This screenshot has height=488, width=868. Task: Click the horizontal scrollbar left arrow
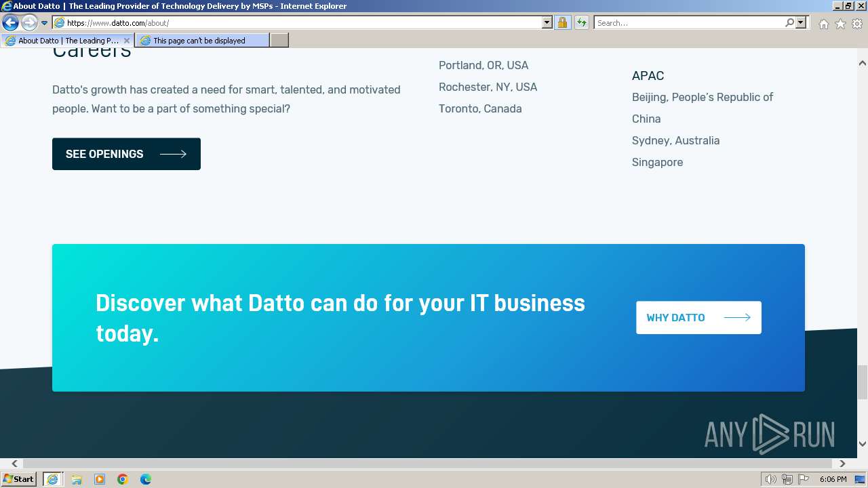[x=14, y=464]
